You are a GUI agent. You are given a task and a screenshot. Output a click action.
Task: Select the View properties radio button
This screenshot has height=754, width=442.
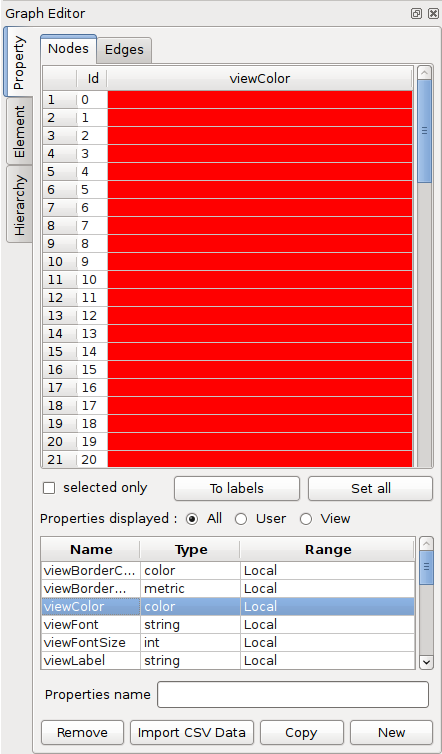click(305, 519)
